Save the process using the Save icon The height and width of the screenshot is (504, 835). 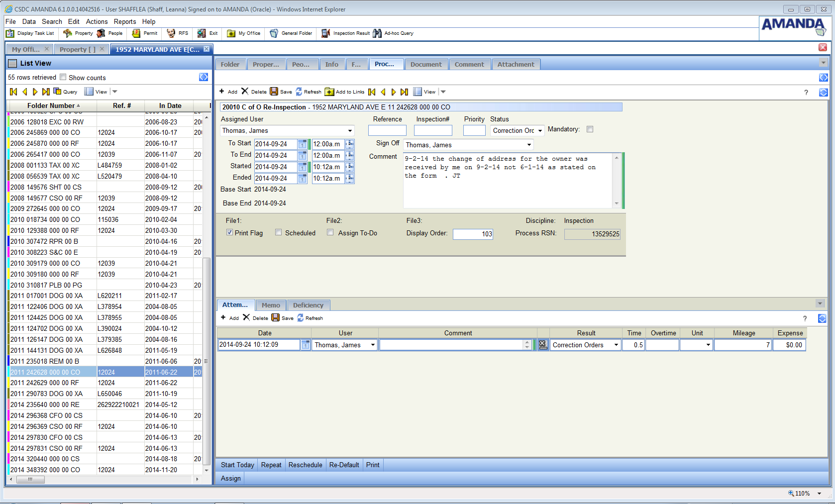[274, 92]
